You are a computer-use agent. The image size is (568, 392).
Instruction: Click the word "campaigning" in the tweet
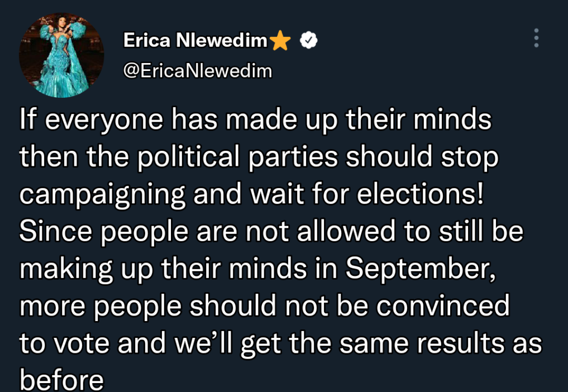103,195
